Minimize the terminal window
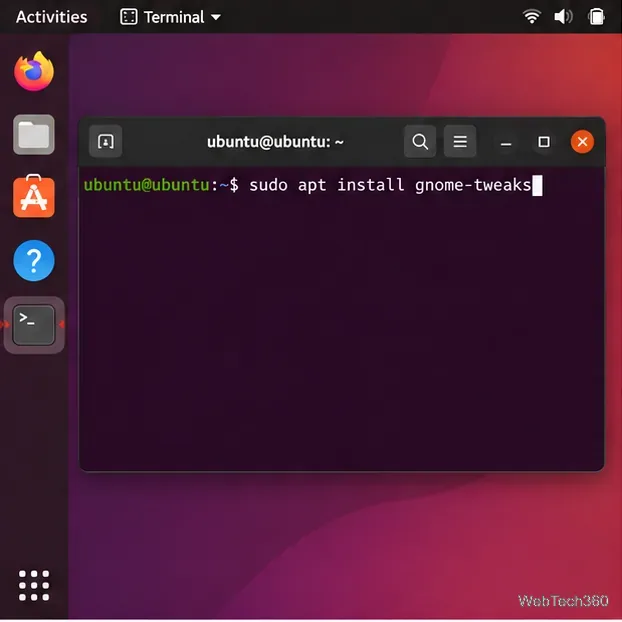Image resolution: width=622 pixels, height=622 pixels. pyautogui.click(x=506, y=142)
